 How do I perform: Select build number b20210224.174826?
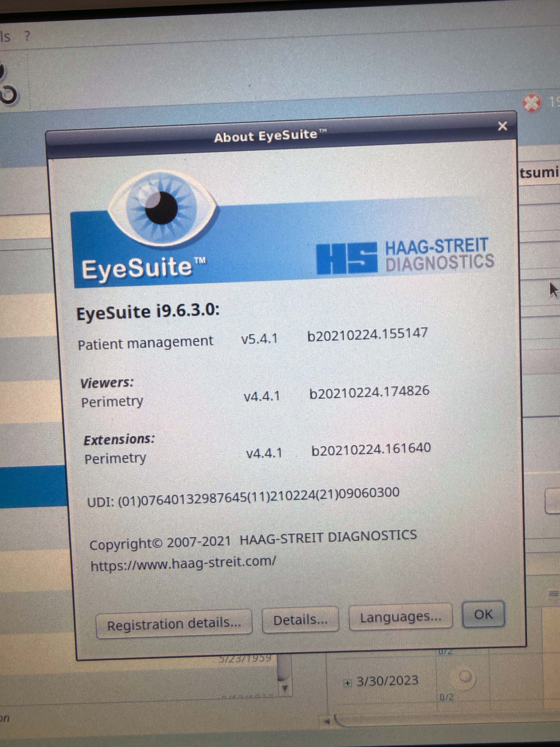pyautogui.click(x=369, y=392)
